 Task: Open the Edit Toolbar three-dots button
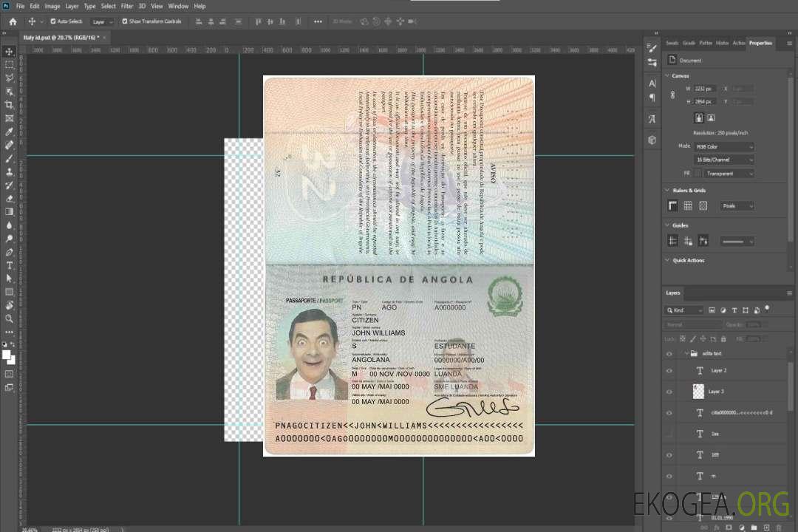tap(9, 332)
